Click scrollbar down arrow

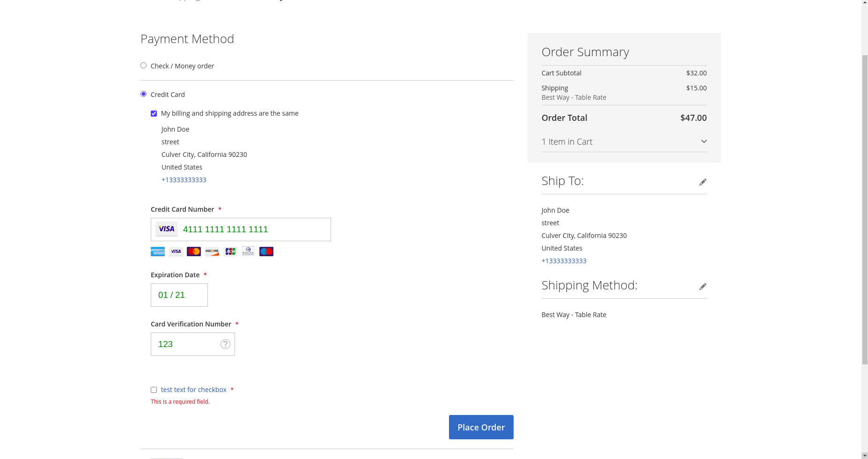[x=865, y=455]
